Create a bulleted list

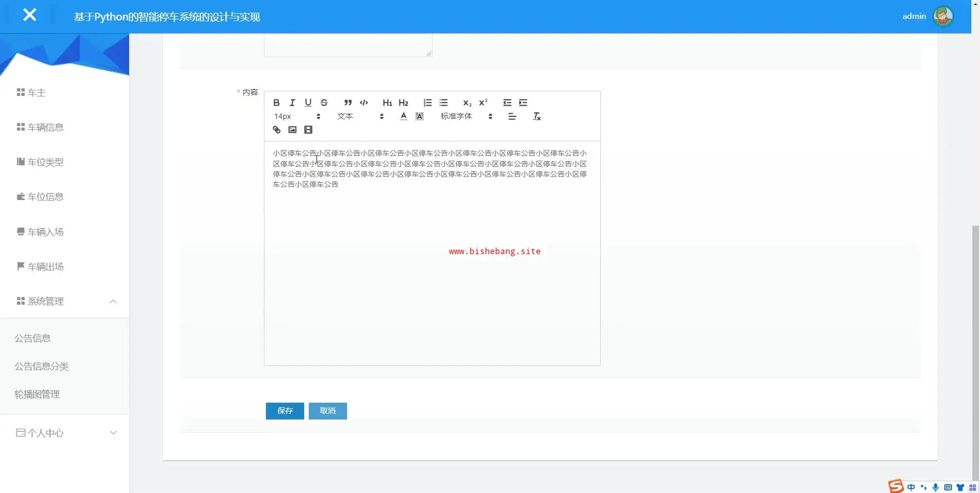pos(444,103)
